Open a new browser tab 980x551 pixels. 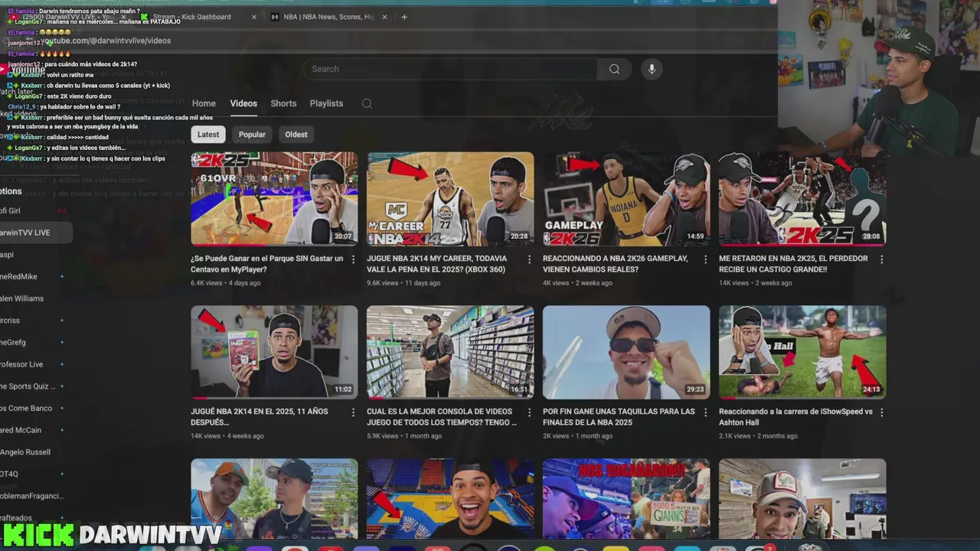click(x=404, y=17)
